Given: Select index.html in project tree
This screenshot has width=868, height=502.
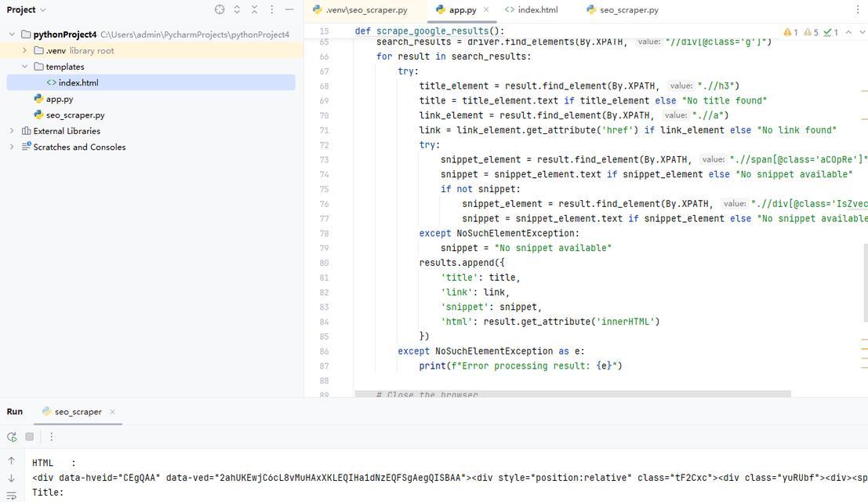Looking at the screenshot, I should [151, 82].
